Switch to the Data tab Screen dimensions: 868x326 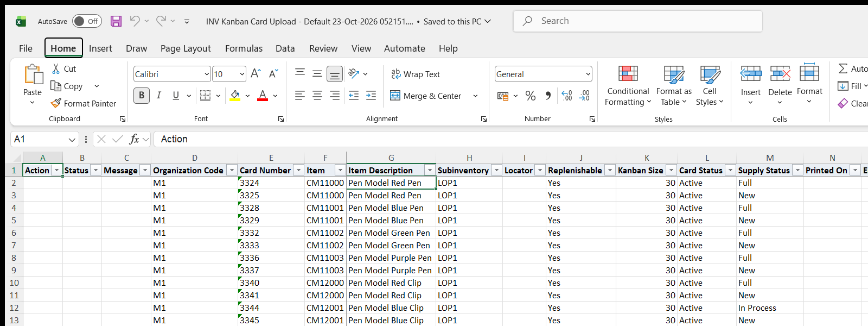[285, 48]
